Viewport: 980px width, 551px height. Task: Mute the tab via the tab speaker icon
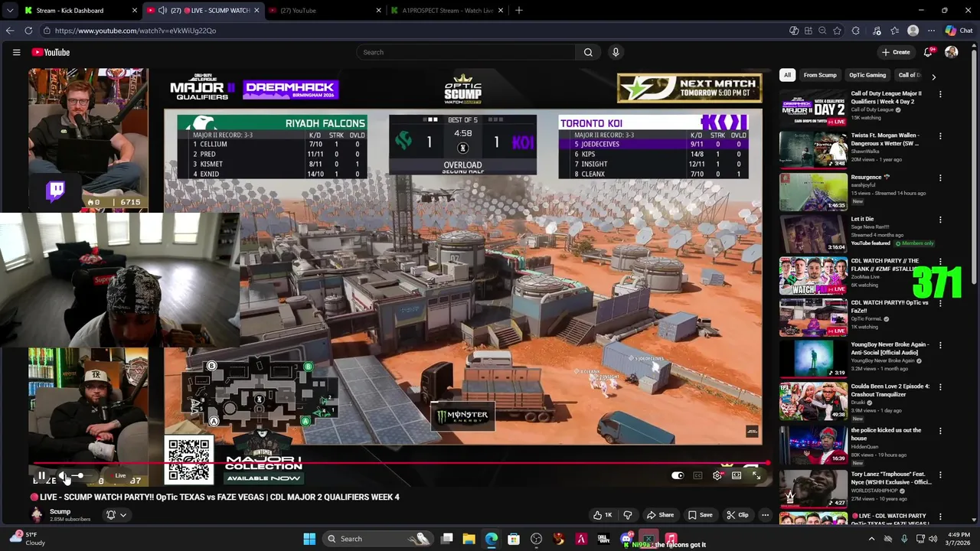pos(162,10)
